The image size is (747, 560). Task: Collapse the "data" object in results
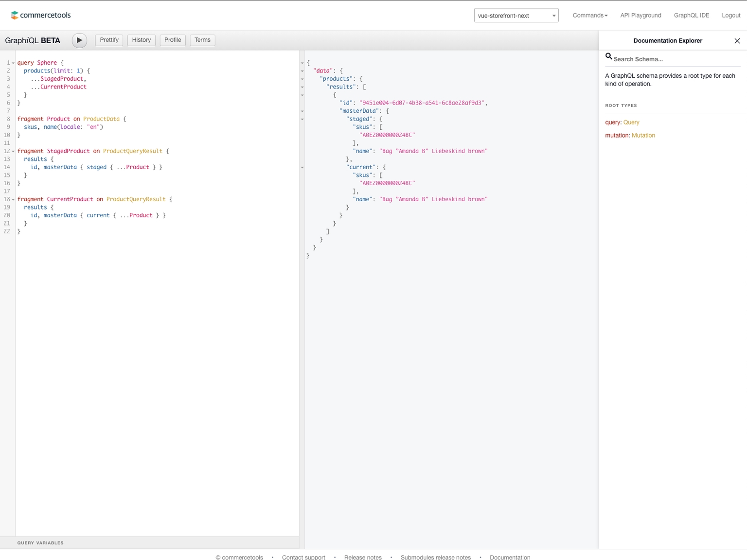tap(302, 71)
